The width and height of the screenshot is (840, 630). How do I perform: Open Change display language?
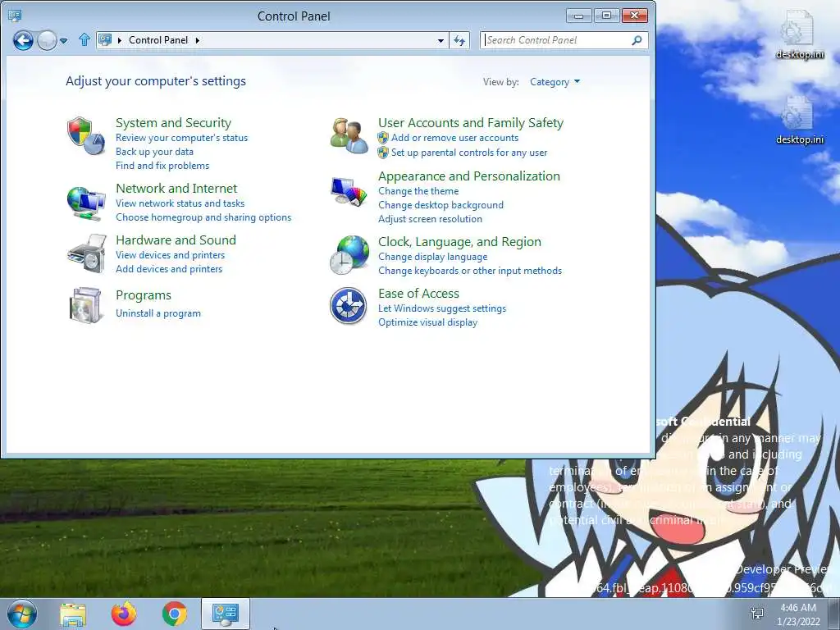(433, 257)
